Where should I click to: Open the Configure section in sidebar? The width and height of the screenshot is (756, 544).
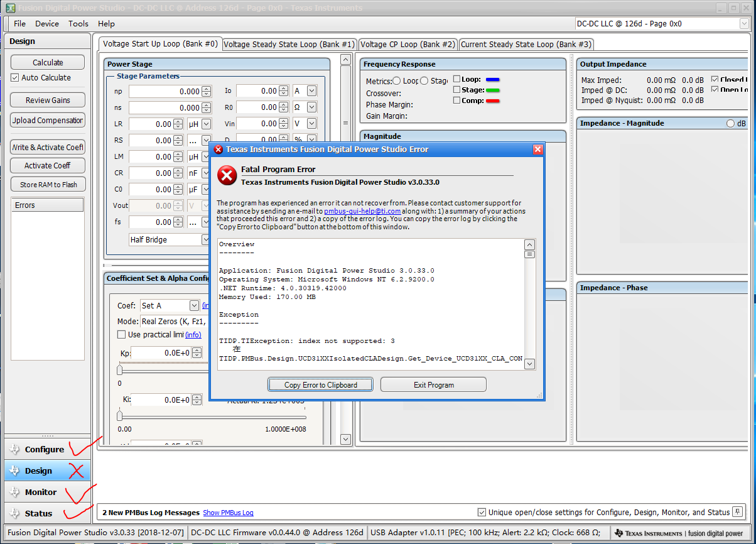47,450
